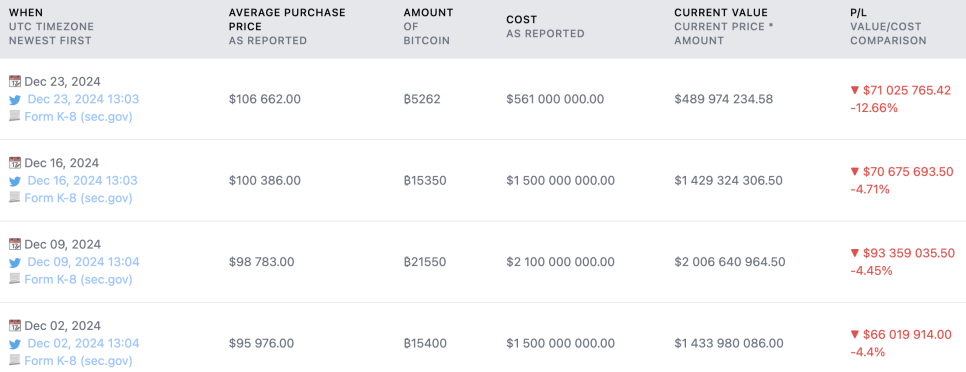Select the AVERAGE PURCHASE PRICE column header
Viewport: 966px width, 372px height.
[x=287, y=20]
